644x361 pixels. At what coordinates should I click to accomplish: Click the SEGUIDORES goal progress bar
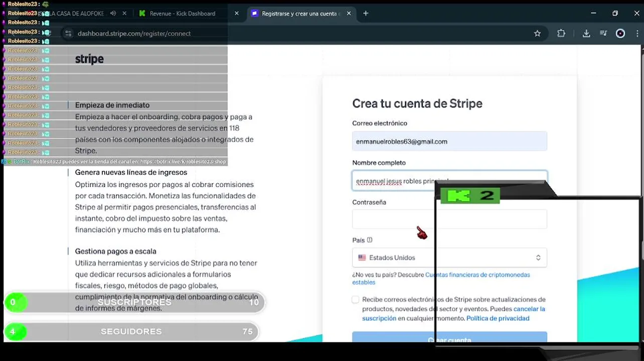click(131, 331)
